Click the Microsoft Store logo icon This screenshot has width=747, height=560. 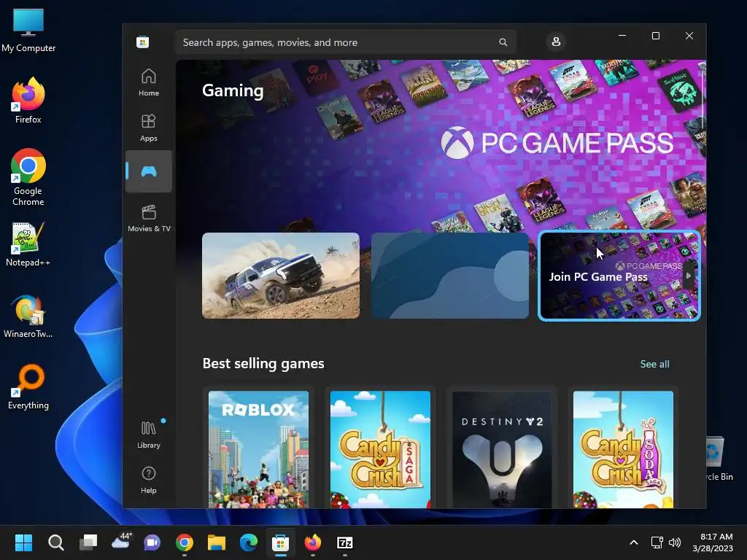point(142,42)
